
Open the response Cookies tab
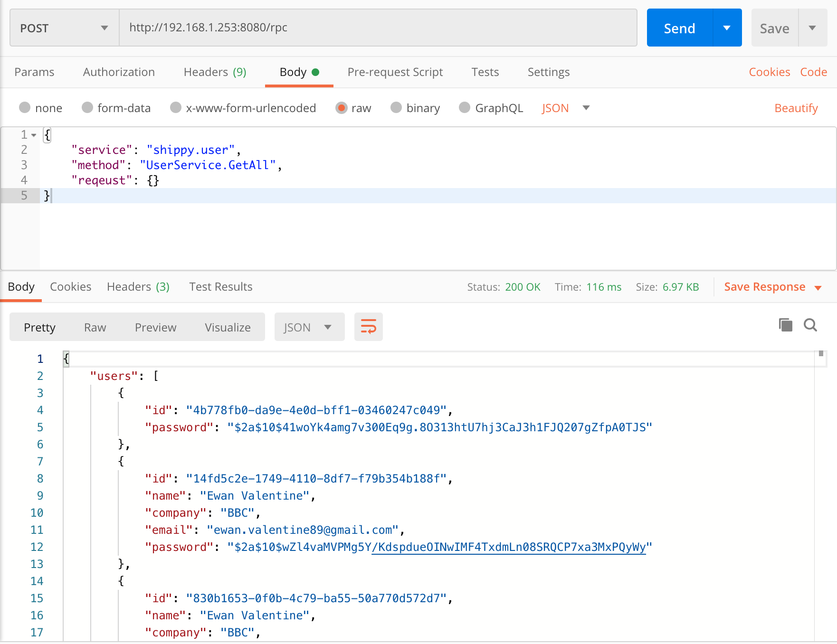(x=70, y=287)
